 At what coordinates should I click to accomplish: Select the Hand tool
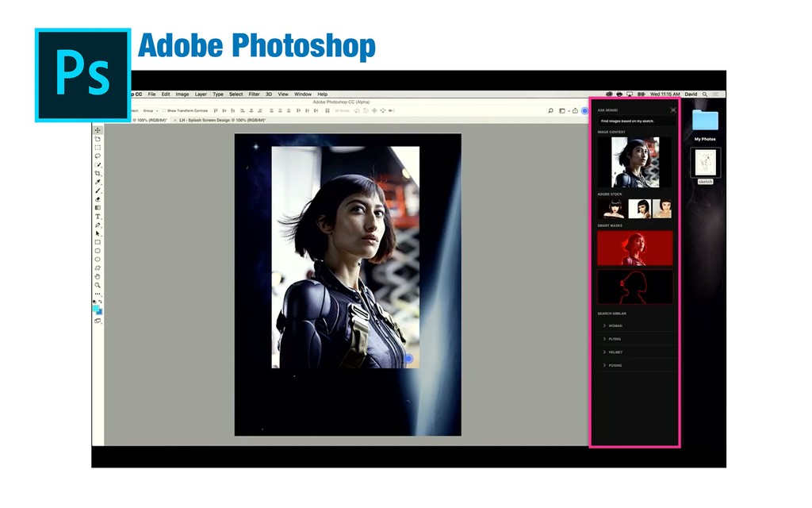click(98, 277)
